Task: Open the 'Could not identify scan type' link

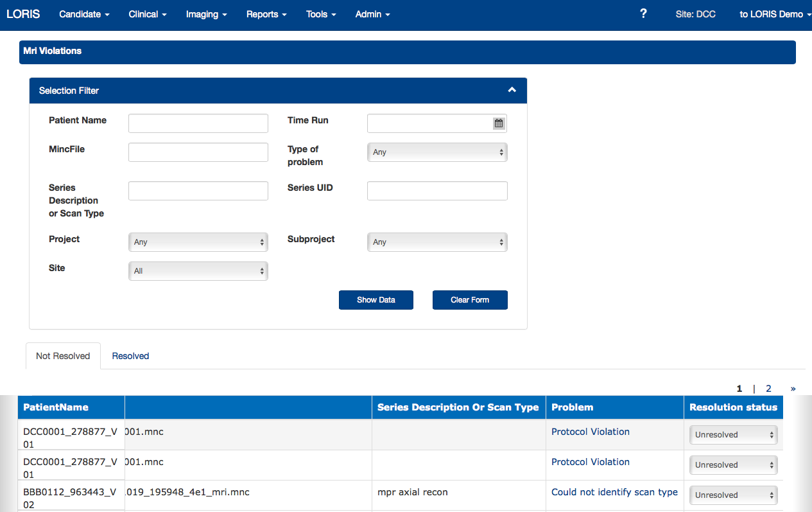Action: point(614,492)
